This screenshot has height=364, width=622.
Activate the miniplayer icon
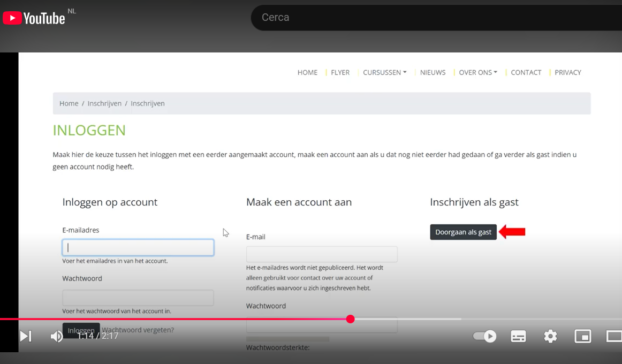click(x=582, y=336)
